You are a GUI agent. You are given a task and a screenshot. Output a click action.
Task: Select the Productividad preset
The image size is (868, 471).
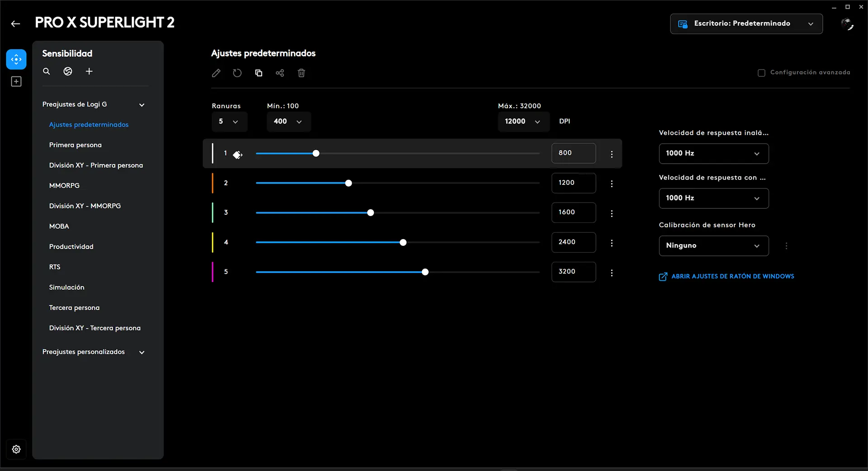click(x=71, y=246)
